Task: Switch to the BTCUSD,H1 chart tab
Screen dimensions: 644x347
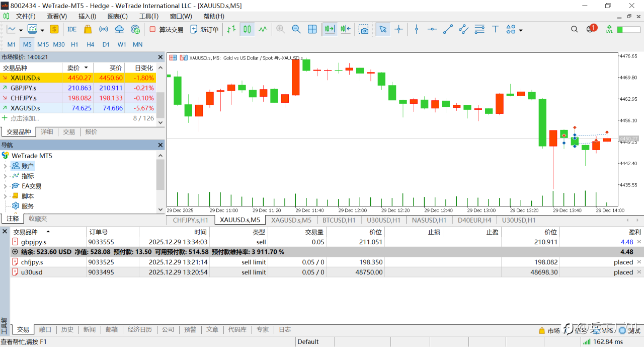Action: tap(339, 220)
